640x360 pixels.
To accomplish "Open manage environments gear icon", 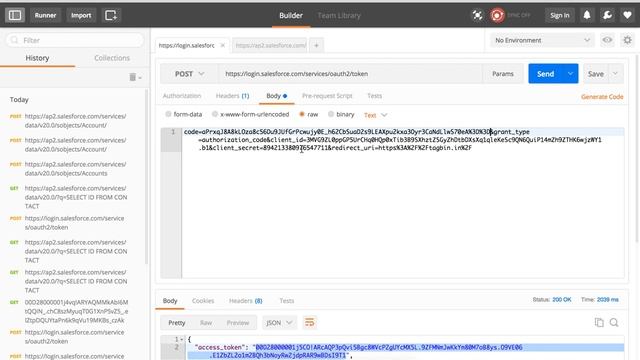I will (x=627, y=40).
